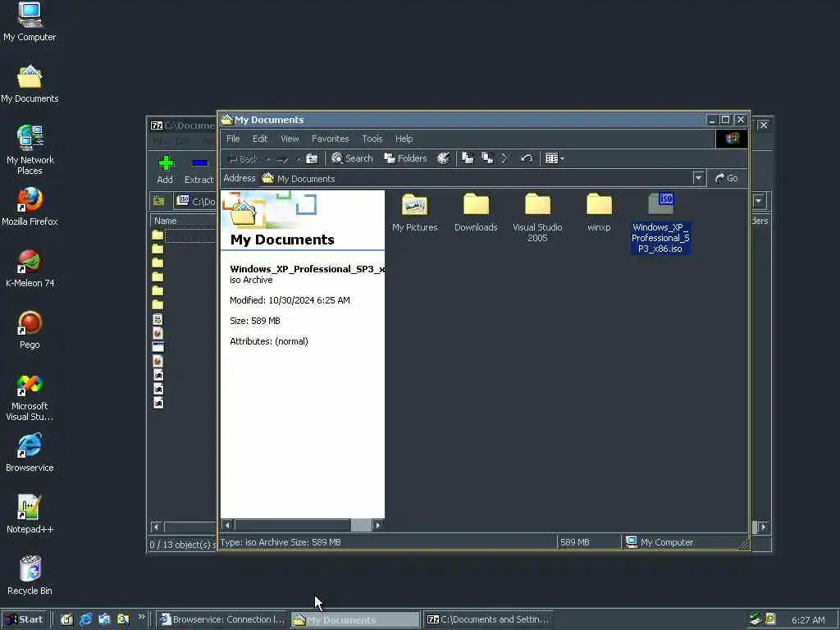Click the Extract button in 7-Zip window
The height and width of the screenshot is (630, 840).
[199, 169]
